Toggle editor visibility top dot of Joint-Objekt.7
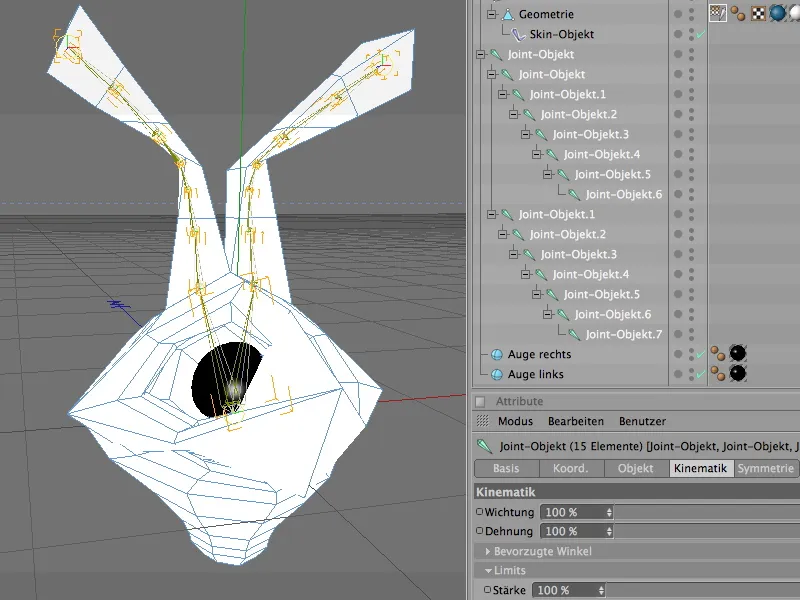This screenshot has height=600, width=800. (x=692, y=330)
